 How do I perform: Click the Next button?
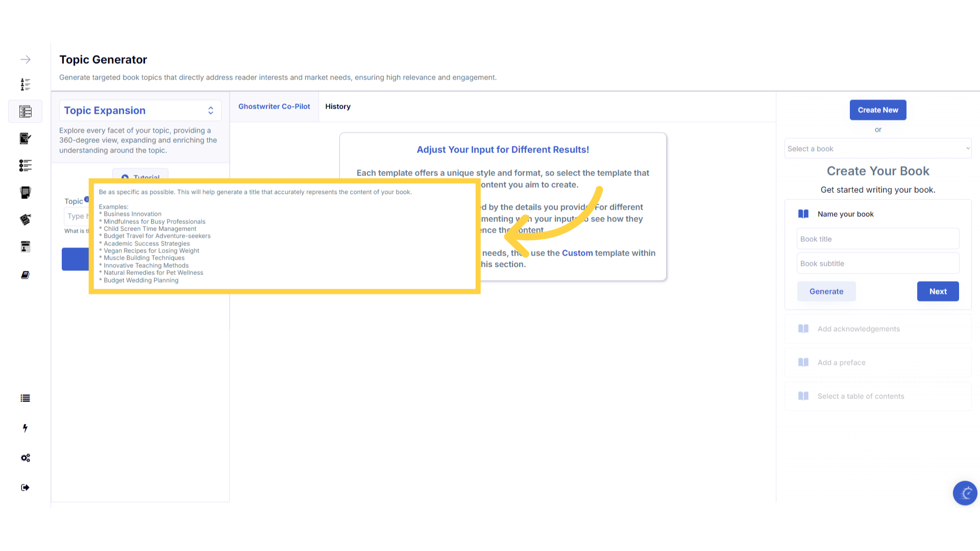click(x=937, y=291)
